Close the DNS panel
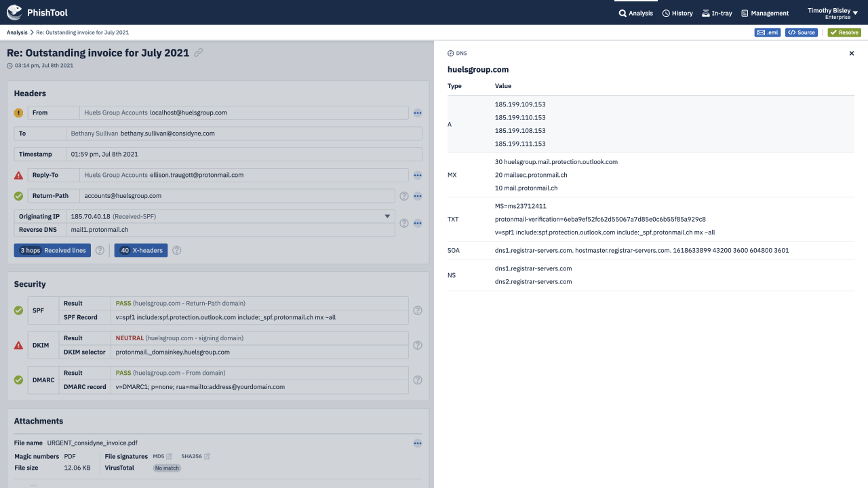This screenshot has height=488, width=868. point(852,54)
